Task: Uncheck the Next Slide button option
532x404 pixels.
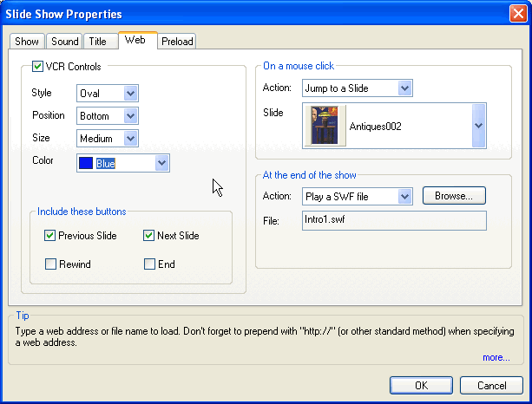Action: [148, 235]
